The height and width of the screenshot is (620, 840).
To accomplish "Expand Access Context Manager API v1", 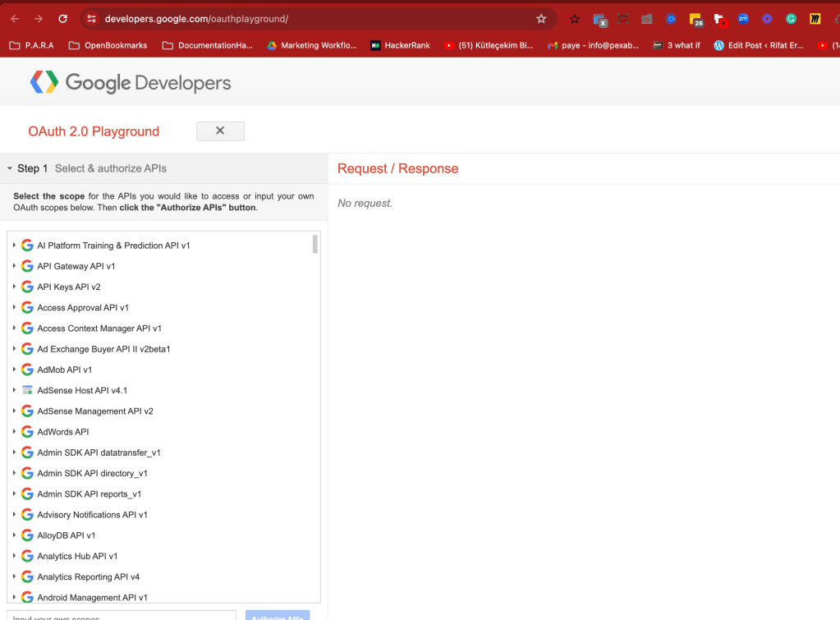I will click(14, 328).
